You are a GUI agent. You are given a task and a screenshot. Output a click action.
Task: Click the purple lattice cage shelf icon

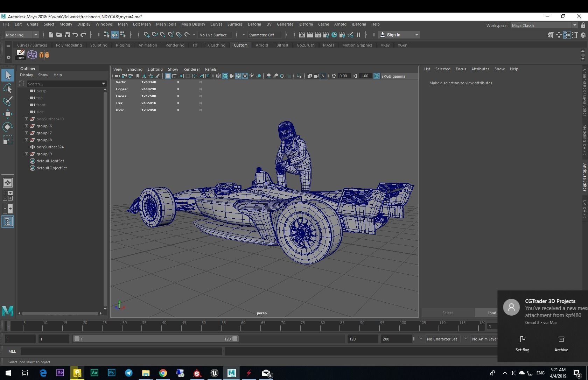tap(32, 55)
